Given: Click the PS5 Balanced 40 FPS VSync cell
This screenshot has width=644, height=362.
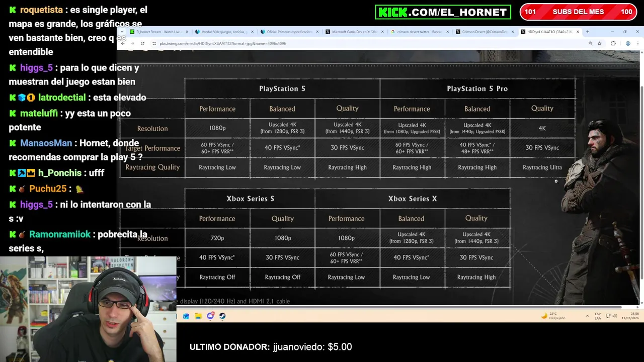Looking at the screenshot, I should [x=282, y=148].
